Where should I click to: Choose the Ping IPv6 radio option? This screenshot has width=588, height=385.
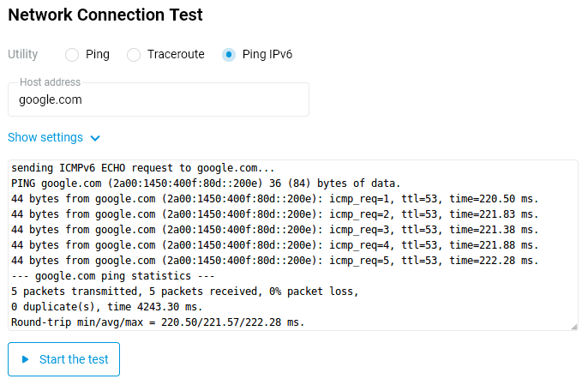[229, 55]
